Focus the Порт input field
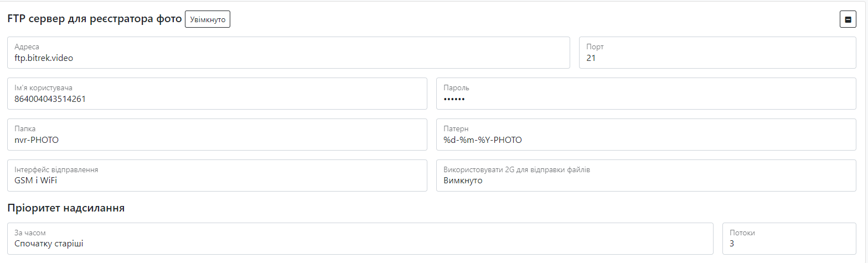Image resolution: width=868 pixels, height=263 pixels. click(717, 53)
